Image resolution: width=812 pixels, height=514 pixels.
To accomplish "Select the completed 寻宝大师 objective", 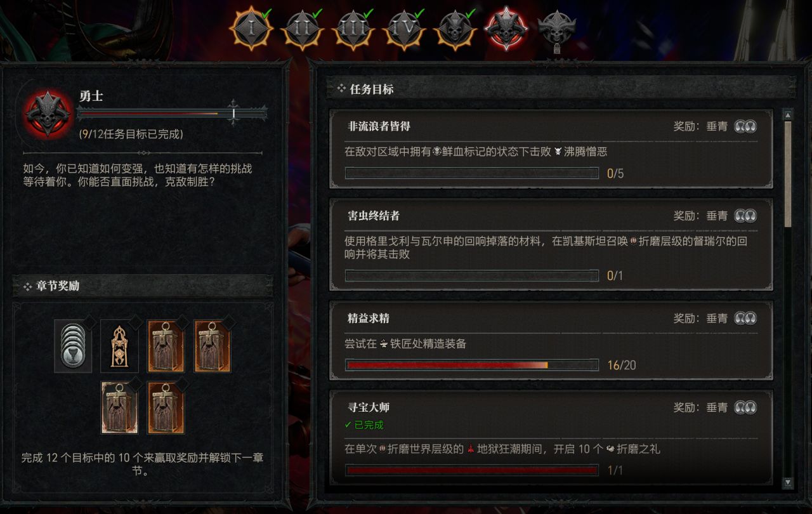I will [x=551, y=437].
